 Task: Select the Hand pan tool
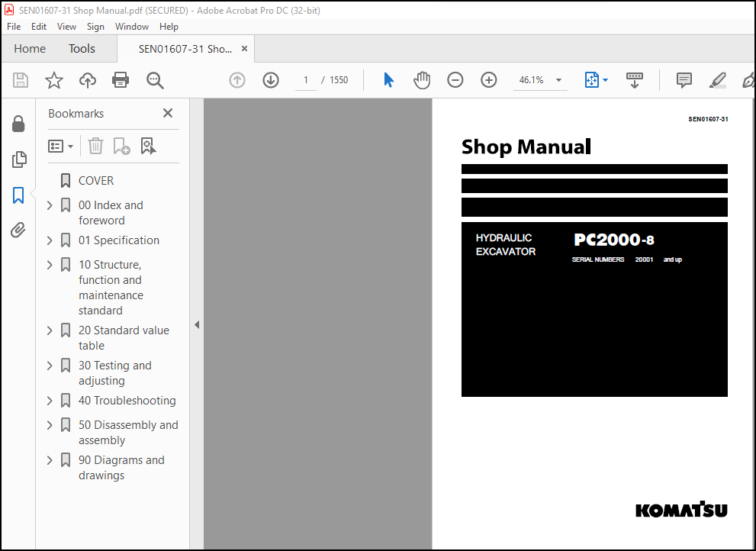422,80
